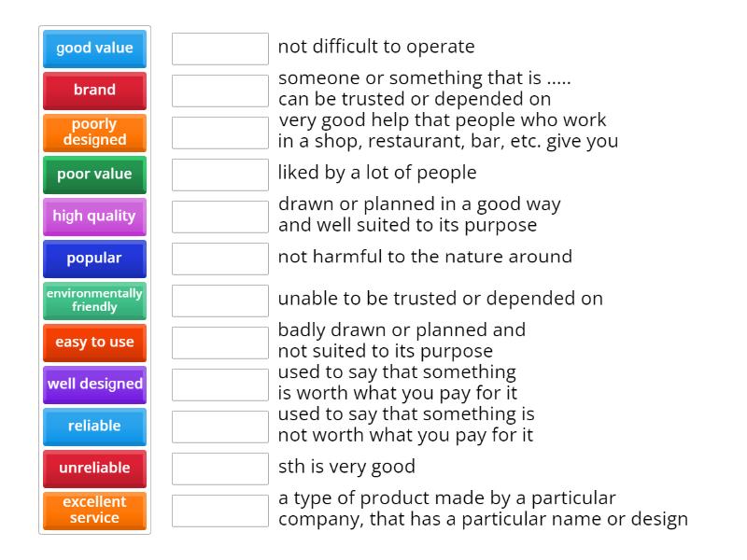Viewport: 747px width, 560px height.
Task: Click box beside 'badly drawn or planned' definition
Action: [x=220, y=343]
